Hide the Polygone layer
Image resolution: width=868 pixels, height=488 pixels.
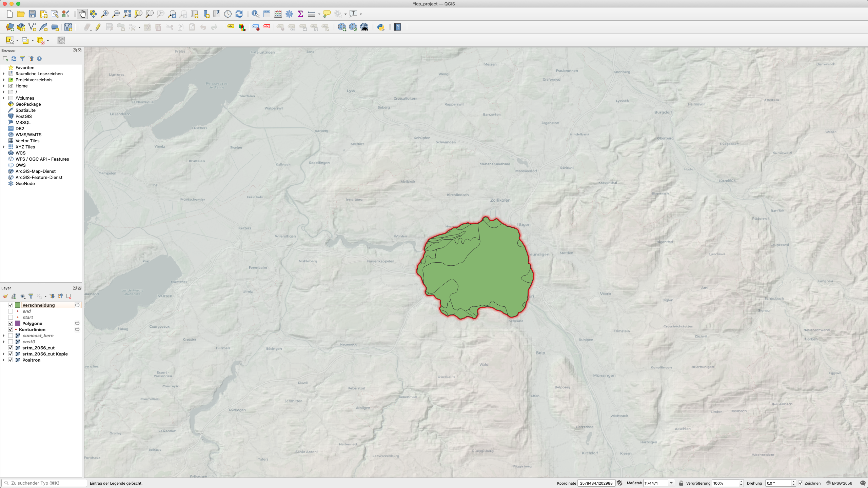11,323
